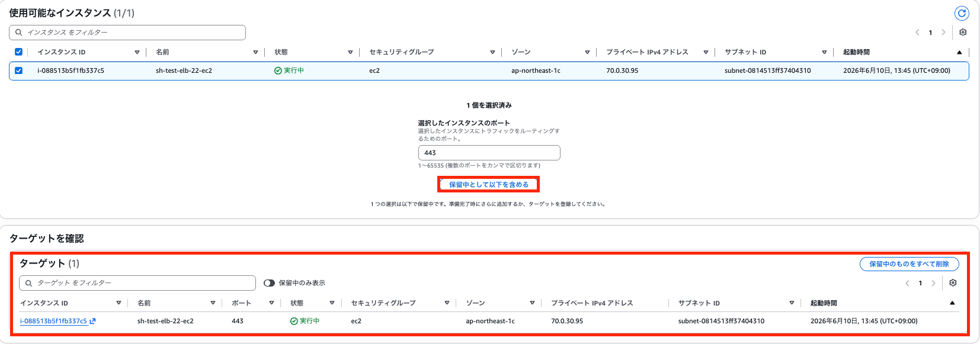Click 保留中として以下を含める button

[x=489, y=185]
